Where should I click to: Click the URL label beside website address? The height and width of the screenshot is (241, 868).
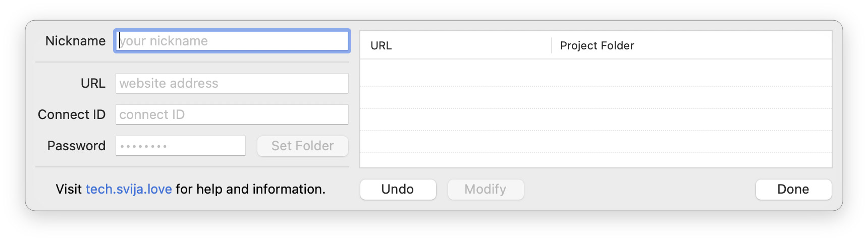(x=93, y=83)
